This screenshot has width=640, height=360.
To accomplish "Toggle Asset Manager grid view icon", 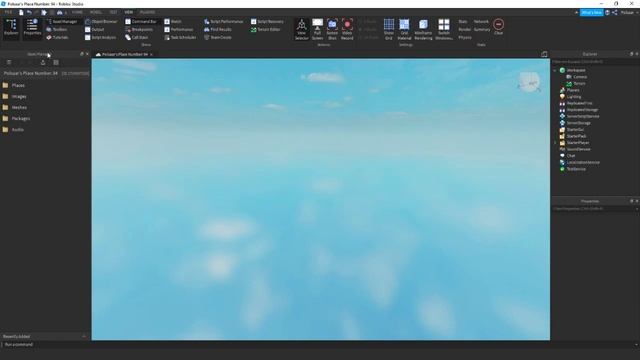I will tap(56, 62).
